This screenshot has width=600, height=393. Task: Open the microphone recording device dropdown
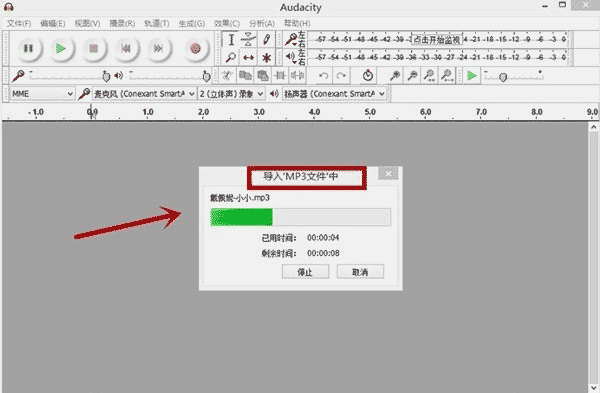click(144, 94)
